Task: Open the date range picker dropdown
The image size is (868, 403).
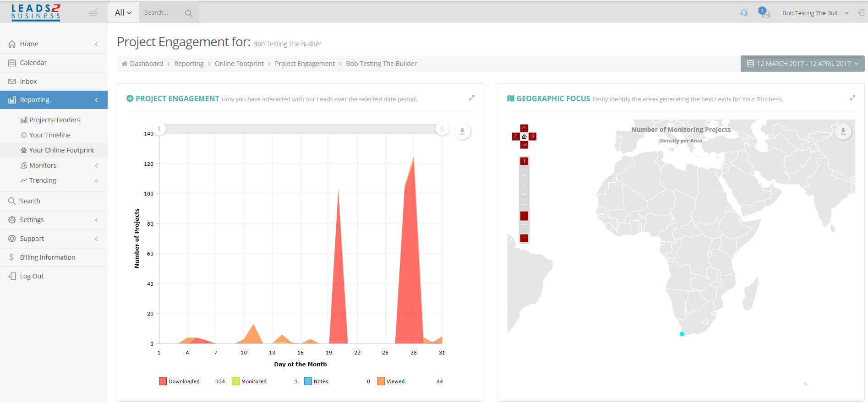Action: point(802,64)
